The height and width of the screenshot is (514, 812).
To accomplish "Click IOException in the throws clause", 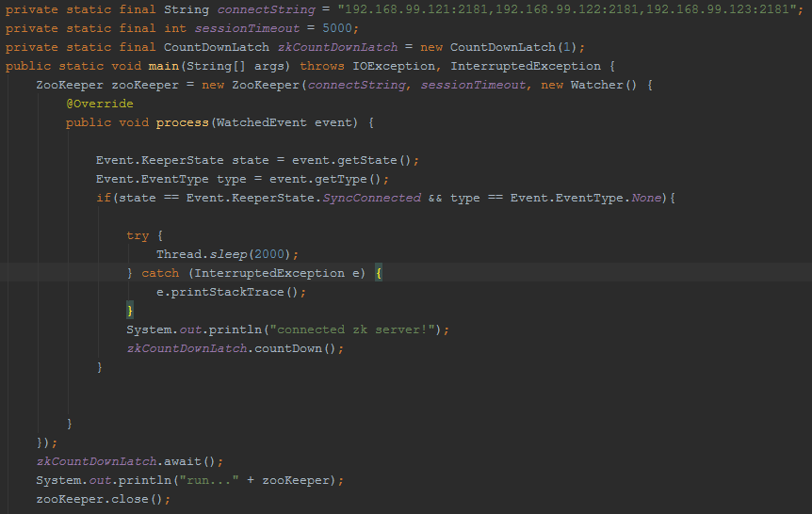I will [394, 66].
